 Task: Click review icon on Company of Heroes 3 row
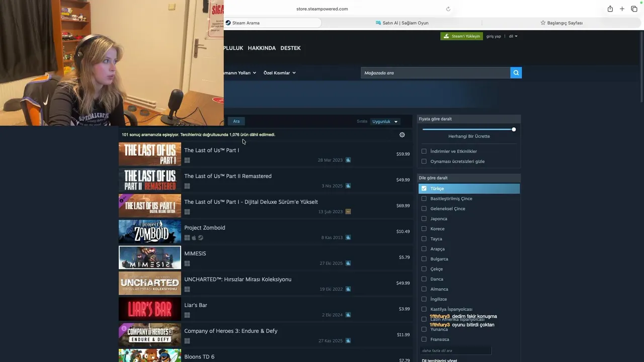(348, 341)
